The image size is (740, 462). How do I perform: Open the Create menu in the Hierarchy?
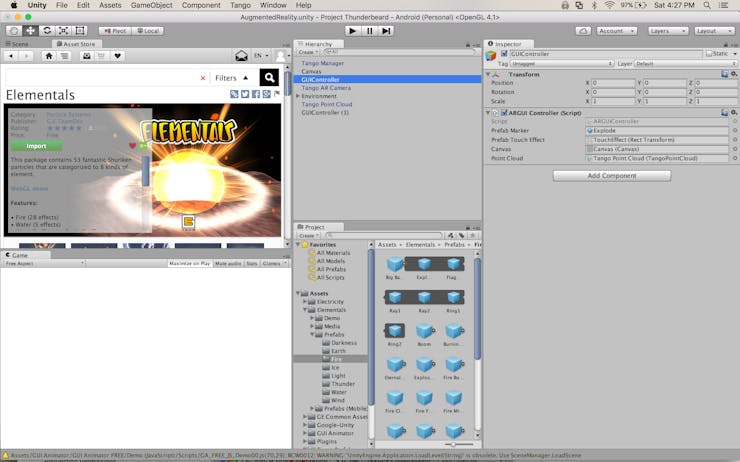[309, 52]
